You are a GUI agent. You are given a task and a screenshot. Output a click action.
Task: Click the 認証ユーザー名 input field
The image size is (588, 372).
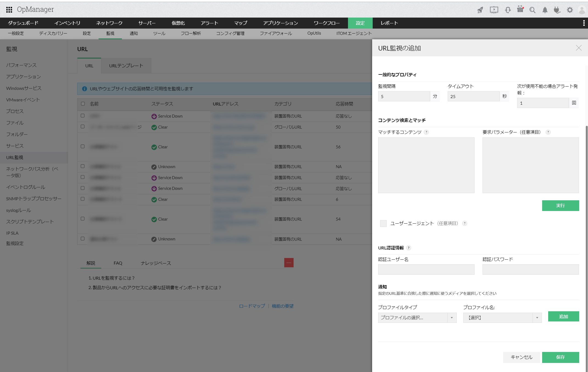426,270
